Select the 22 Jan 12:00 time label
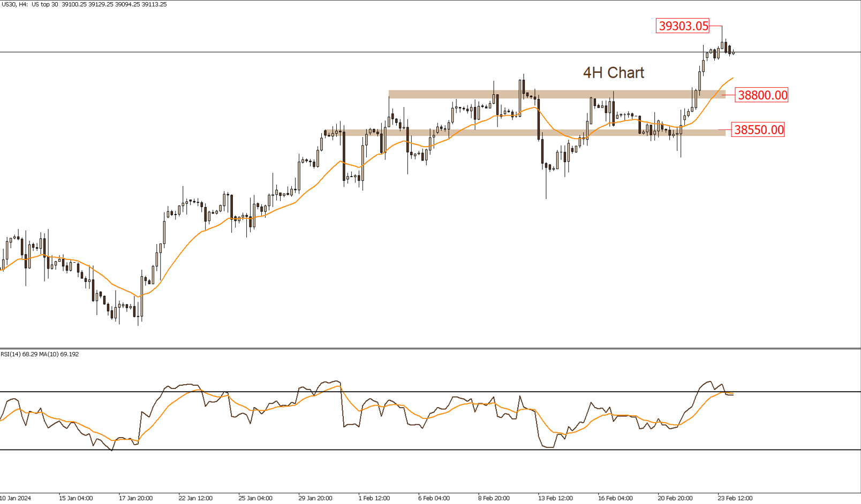Viewport: 861px width, 504px height. 195,498
